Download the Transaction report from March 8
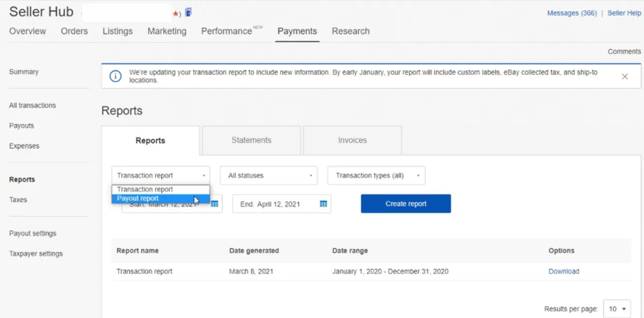Viewport: 644px width, 318px height. point(564,271)
